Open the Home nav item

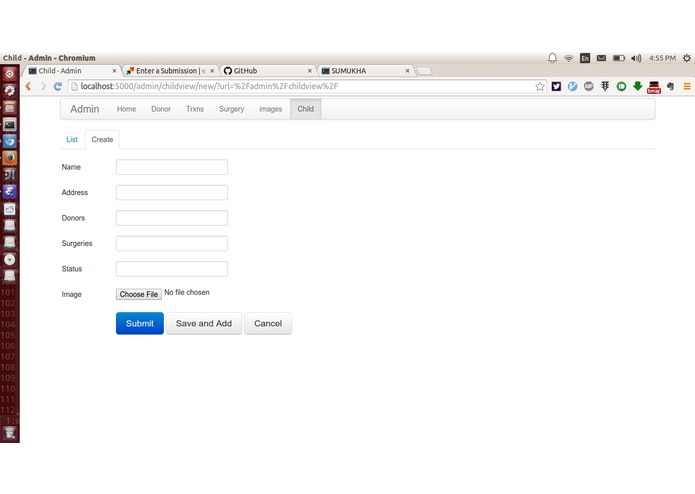click(x=126, y=109)
